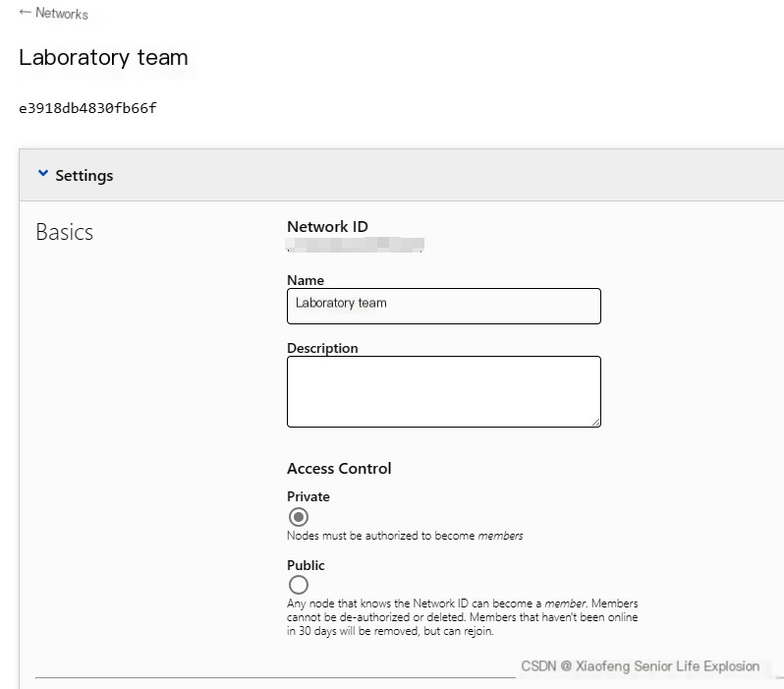Select the Private access radio button

pyautogui.click(x=299, y=517)
